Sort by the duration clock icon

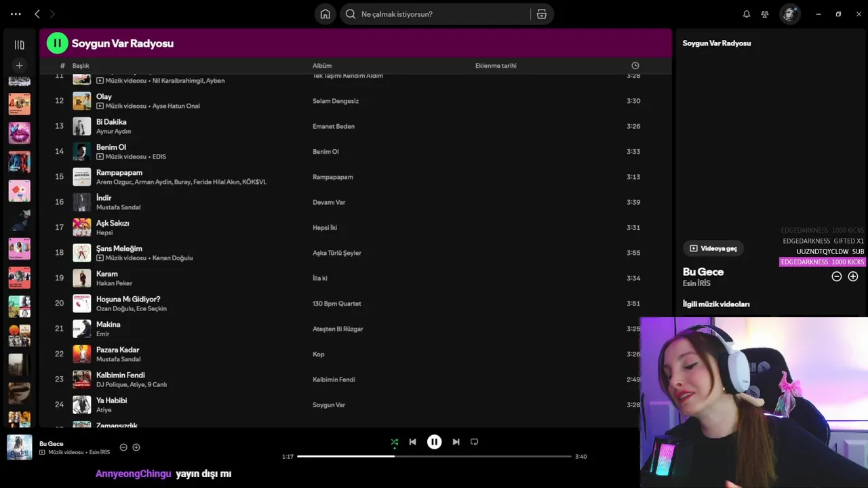635,66
